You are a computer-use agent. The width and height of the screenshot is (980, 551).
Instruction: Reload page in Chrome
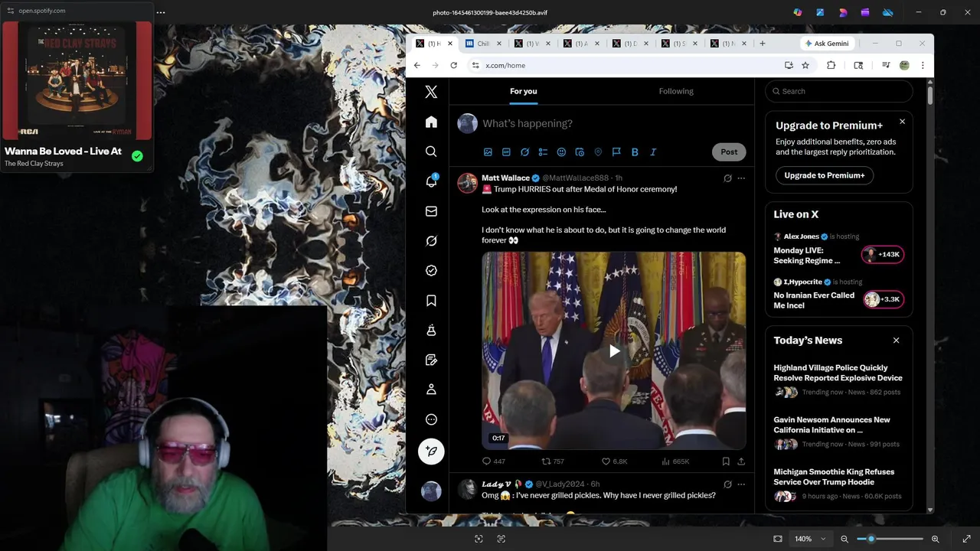pos(453,66)
